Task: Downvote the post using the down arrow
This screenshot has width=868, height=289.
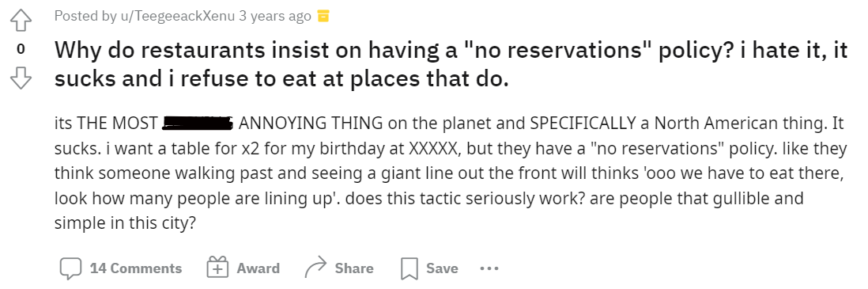Action: point(21,78)
